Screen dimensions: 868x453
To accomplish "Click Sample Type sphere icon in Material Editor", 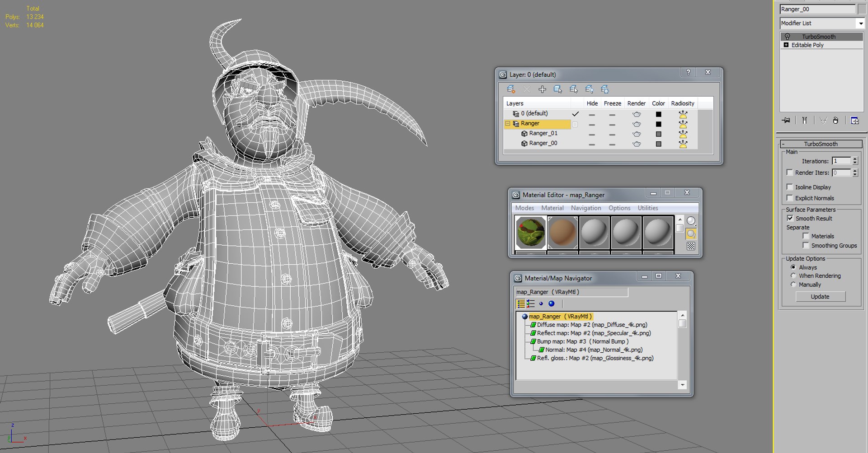I will 691,220.
